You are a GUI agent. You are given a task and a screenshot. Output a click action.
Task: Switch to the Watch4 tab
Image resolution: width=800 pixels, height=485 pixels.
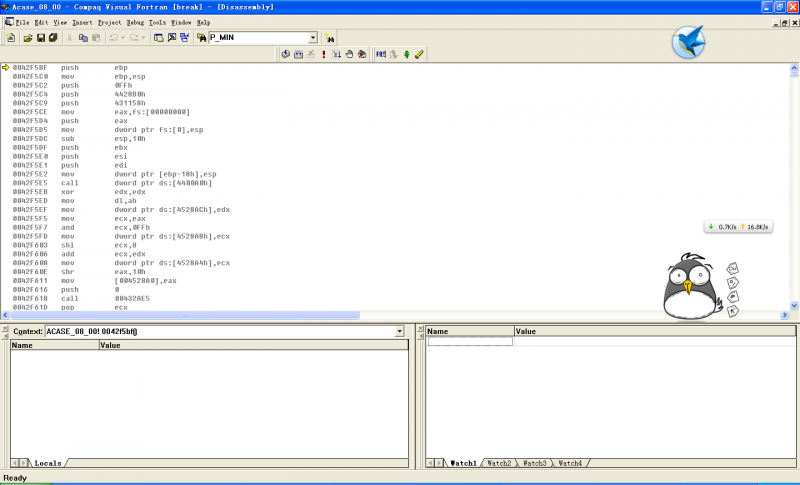click(x=570, y=463)
